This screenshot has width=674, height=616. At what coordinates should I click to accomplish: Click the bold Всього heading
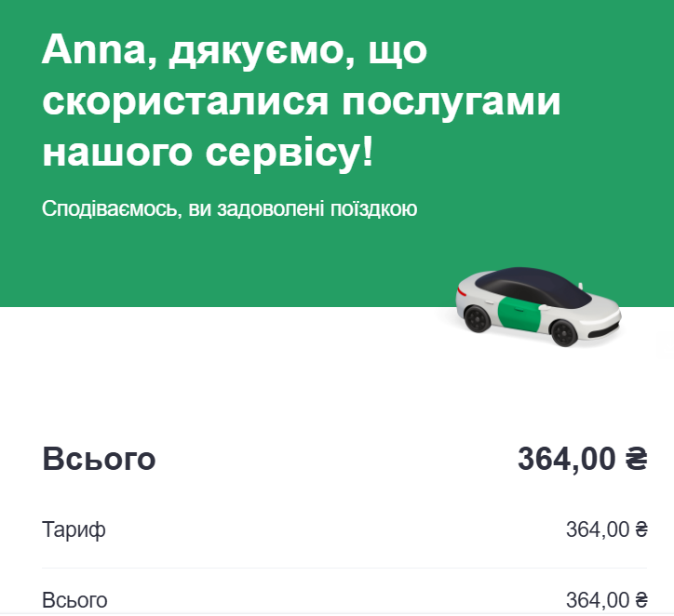[99, 459]
